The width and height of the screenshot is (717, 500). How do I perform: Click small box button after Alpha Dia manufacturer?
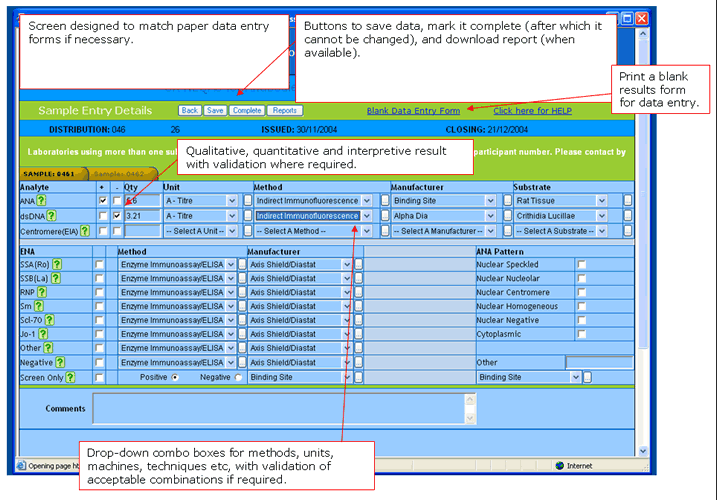pos(507,215)
